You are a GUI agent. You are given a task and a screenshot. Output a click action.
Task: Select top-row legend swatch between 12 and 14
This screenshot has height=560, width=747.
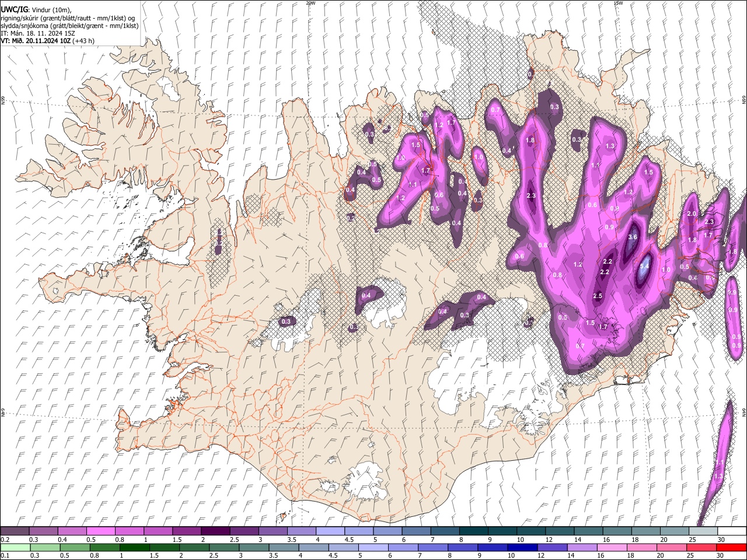(x=559, y=531)
